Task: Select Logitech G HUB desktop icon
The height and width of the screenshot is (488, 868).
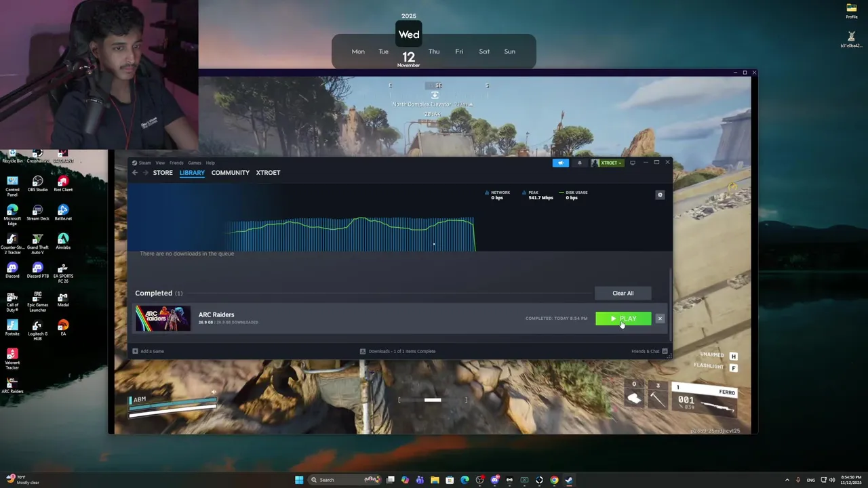Action: [x=37, y=330]
